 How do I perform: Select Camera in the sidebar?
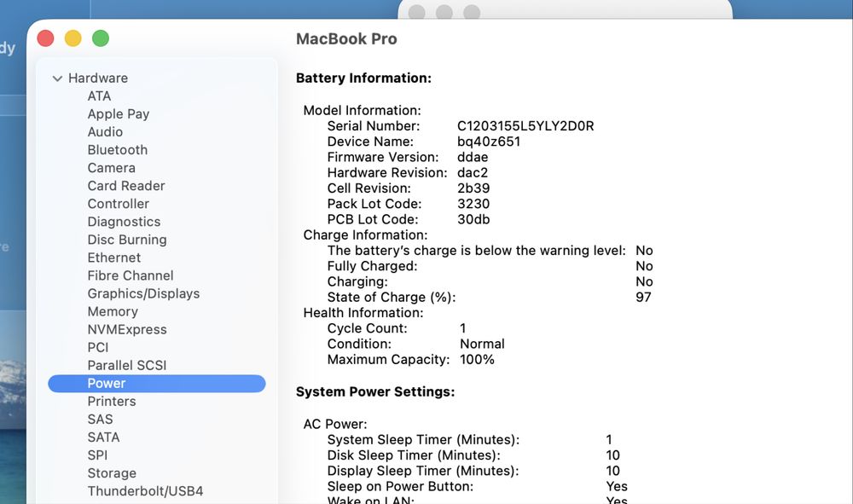coord(112,168)
